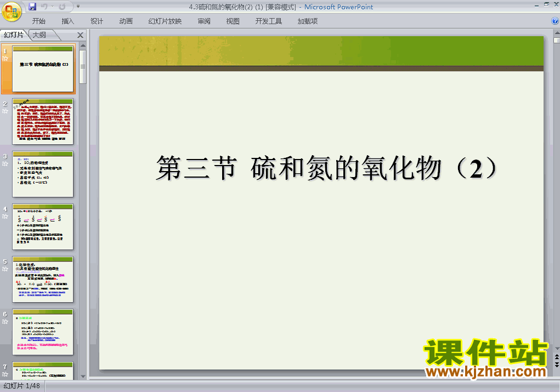Close the PowerPoint window

[556, 5]
